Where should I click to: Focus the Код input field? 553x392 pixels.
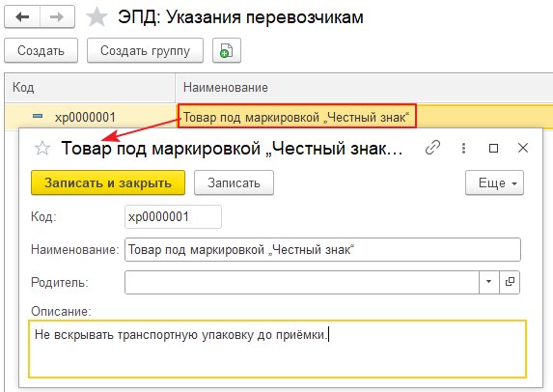(x=173, y=216)
